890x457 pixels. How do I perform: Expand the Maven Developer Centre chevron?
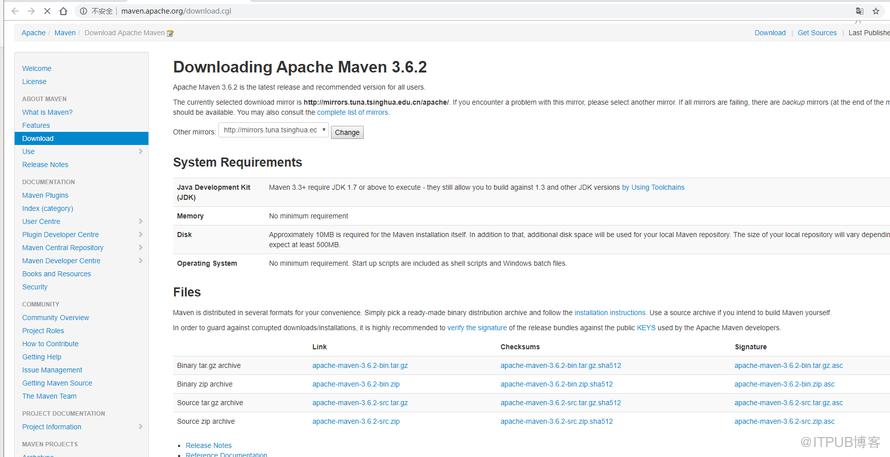click(140, 261)
